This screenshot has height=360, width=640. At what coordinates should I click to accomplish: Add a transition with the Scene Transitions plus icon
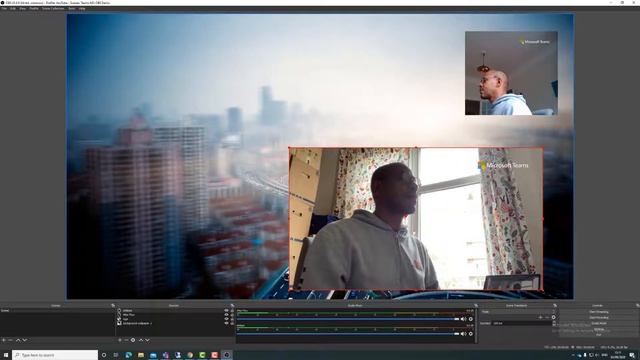pos(540,317)
